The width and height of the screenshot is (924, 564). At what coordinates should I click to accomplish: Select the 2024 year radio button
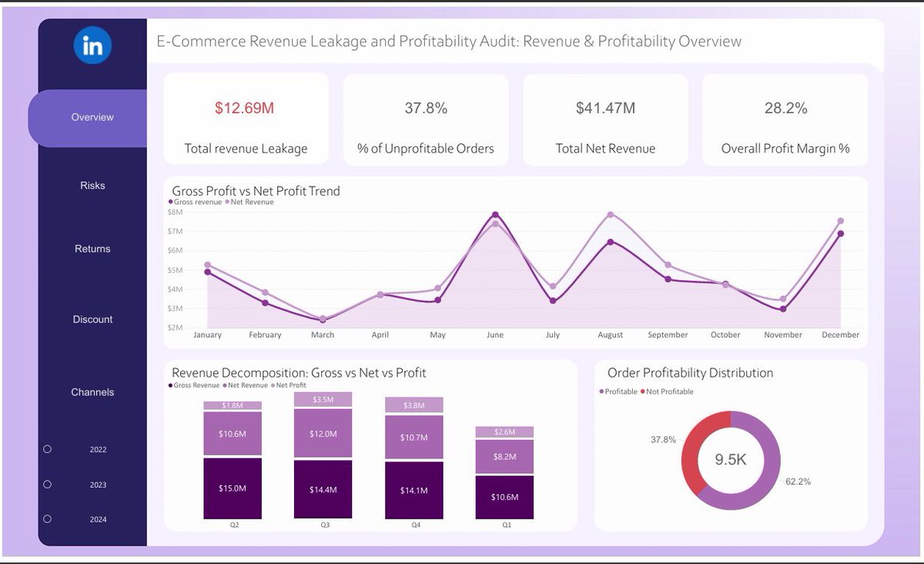(47, 519)
